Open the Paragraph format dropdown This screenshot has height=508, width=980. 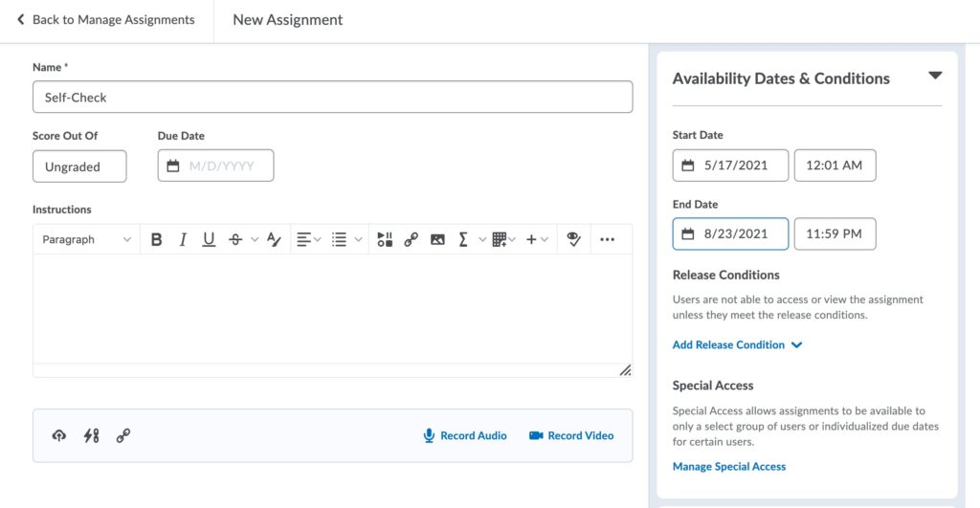coord(86,240)
